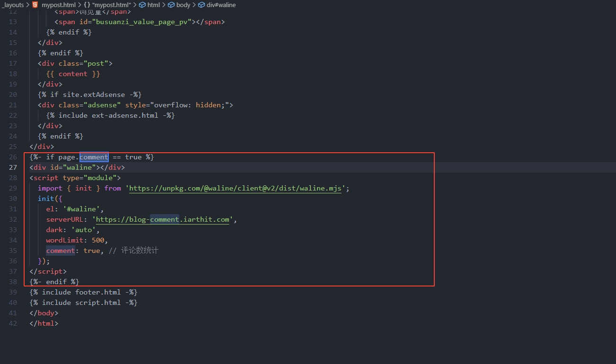Click the 'auto' string value
Viewport: 616px width, 364px height.
[x=84, y=230]
